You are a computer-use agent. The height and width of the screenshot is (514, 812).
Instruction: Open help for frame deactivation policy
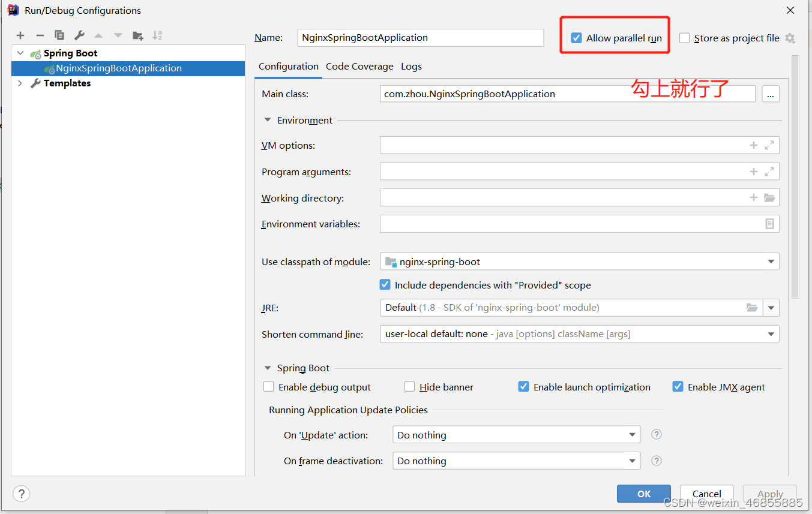pyautogui.click(x=657, y=461)
